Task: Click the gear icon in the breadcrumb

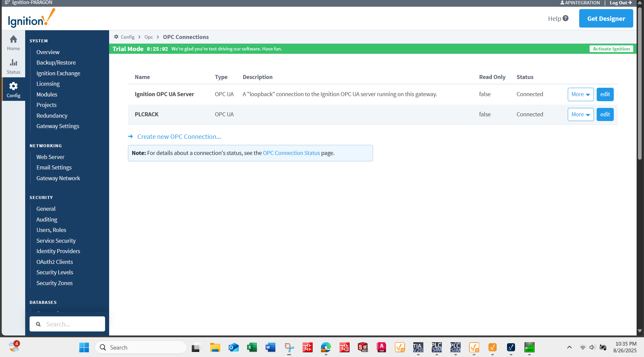Action: point(116,37)
